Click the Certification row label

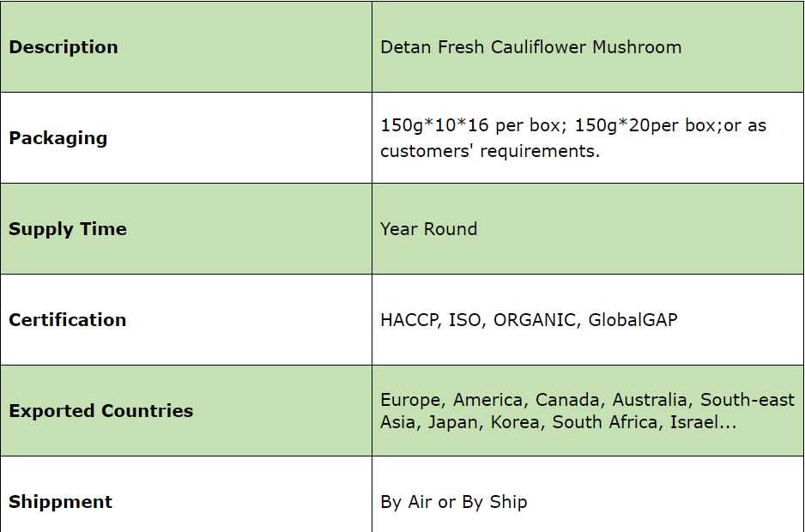coord(68,320)
